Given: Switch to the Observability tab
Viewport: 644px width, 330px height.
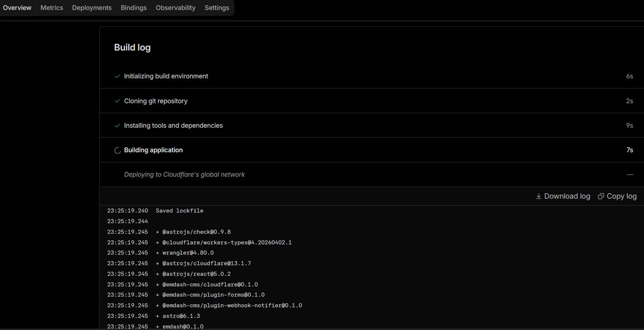Looking at the screenshot, I should click(x=175, y=8).
